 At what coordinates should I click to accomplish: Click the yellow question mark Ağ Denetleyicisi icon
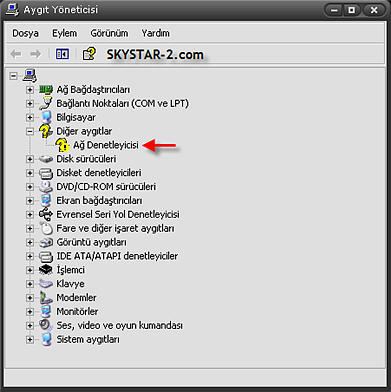tap(62, 145)
